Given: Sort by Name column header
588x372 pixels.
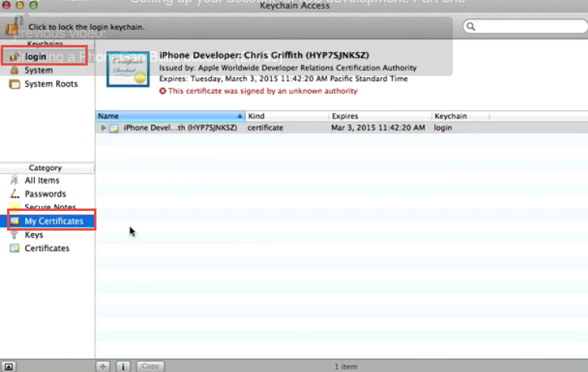Looking at the screenshot, I should coord(171,116).
